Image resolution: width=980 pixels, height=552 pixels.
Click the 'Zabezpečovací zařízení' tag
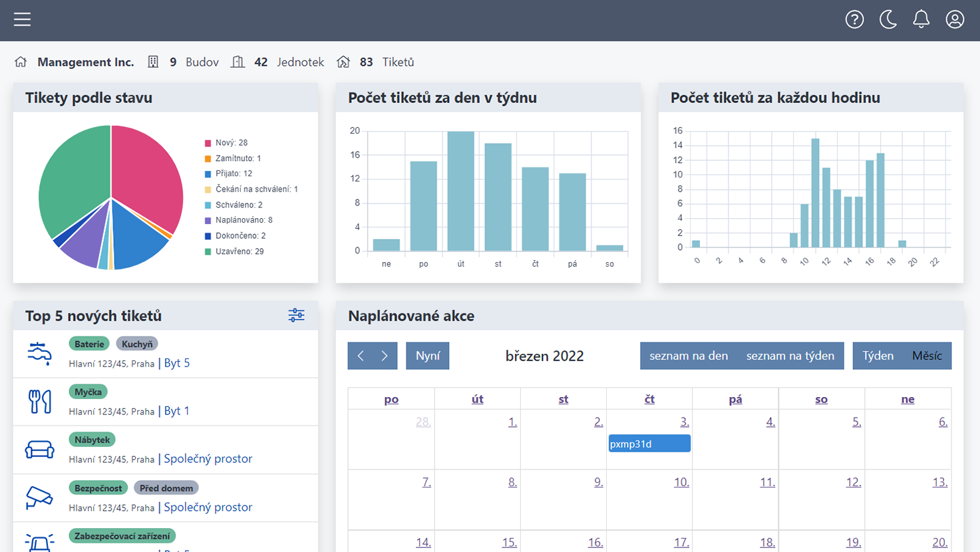coord(122,536)
